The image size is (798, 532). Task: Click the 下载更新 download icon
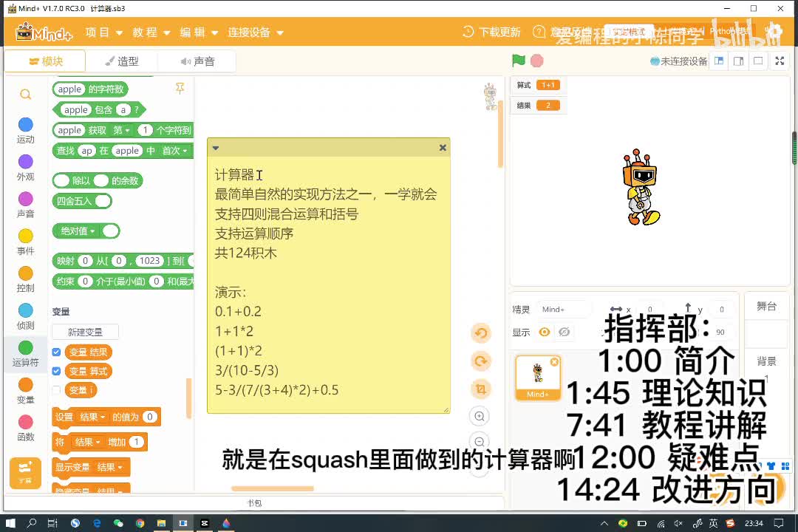pyautogui.click(x=468, y=32)
